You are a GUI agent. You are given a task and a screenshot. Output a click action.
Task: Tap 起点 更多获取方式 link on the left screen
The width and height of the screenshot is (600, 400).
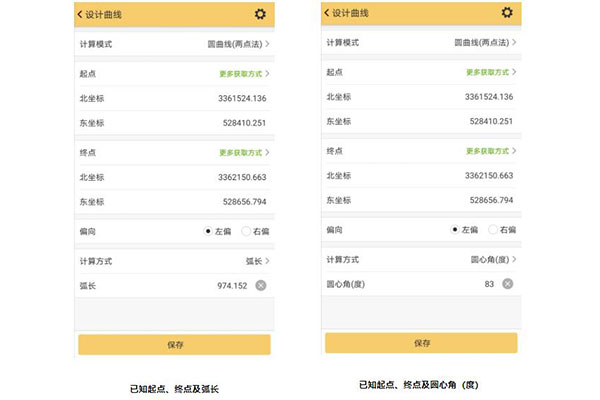(244, 74)
